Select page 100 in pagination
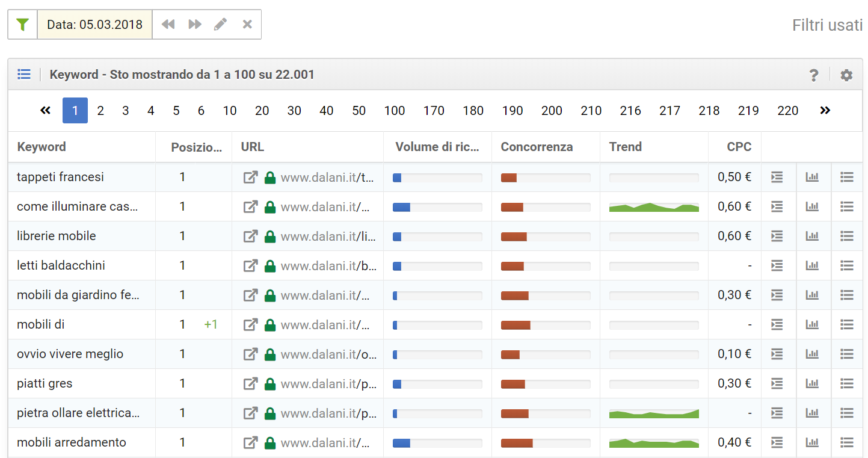 click(395, 111)
